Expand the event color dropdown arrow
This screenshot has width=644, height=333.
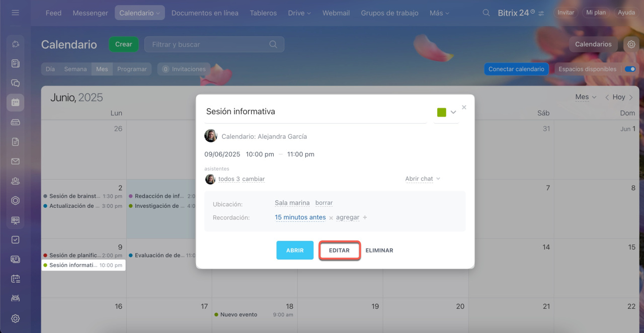[x=453, y=112]
